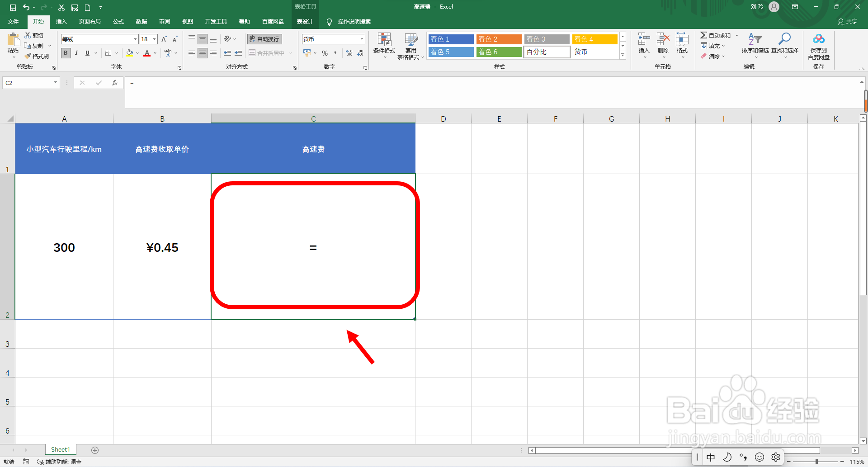Apply the 着色 2 orange cell style

pos(499,39)
